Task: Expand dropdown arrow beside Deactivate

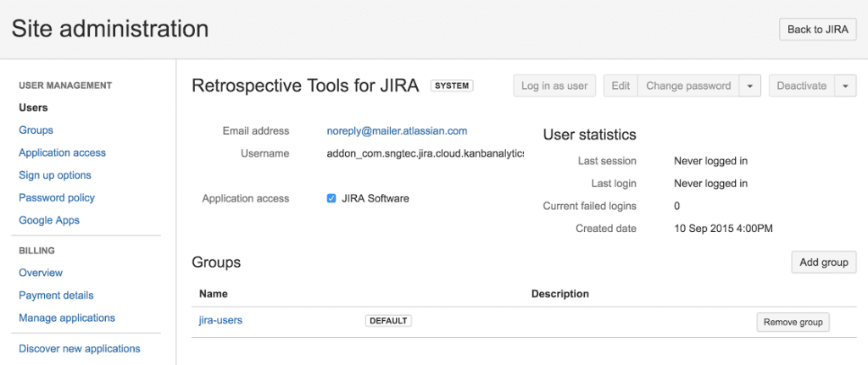Action: (845, 86)
